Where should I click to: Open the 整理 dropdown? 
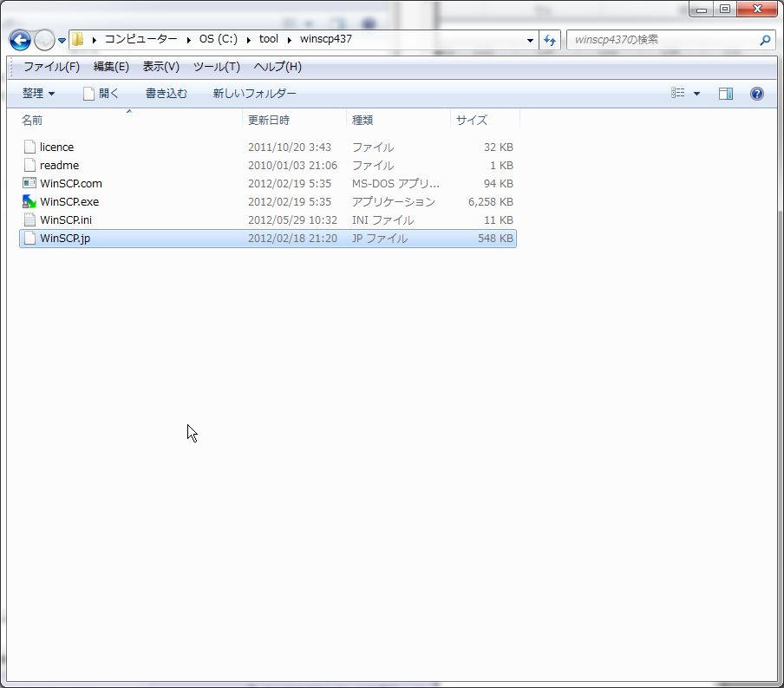tap(38, 94)
